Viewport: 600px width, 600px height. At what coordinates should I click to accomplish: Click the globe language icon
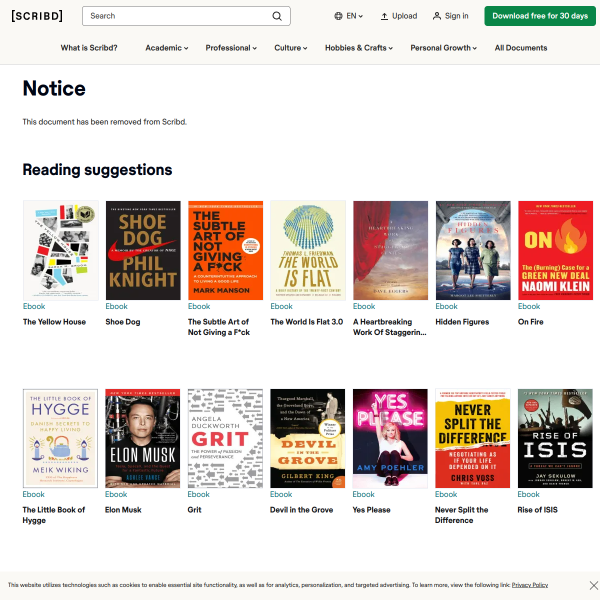pyautogui.click(x=338, y=16)
